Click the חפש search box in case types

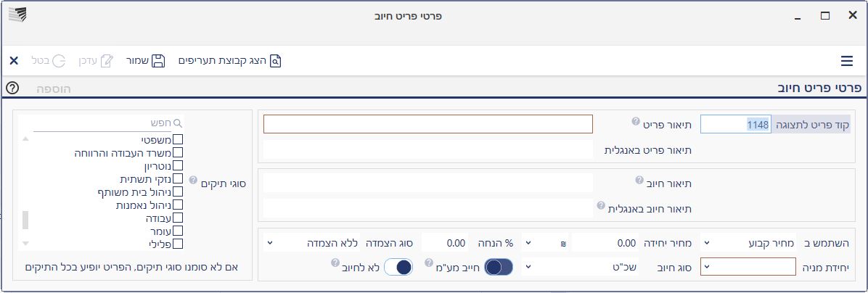pyautogui.click(x=109, y=123)
